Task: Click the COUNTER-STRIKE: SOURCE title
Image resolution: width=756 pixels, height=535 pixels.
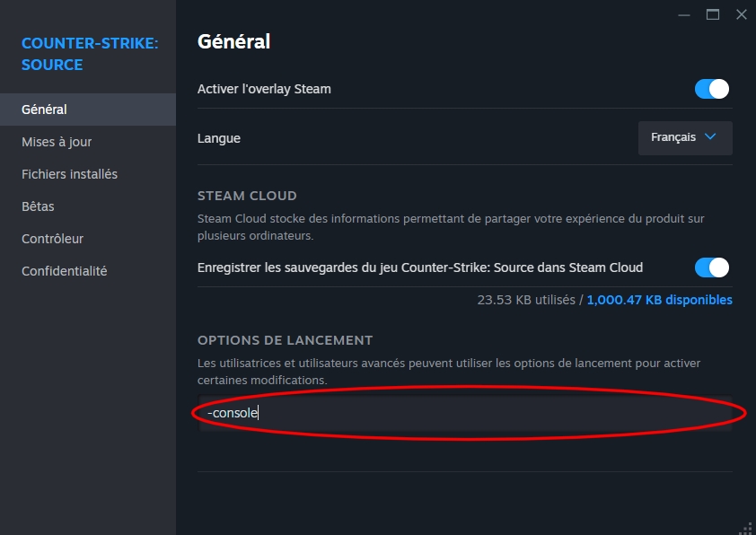Action: 90,54
